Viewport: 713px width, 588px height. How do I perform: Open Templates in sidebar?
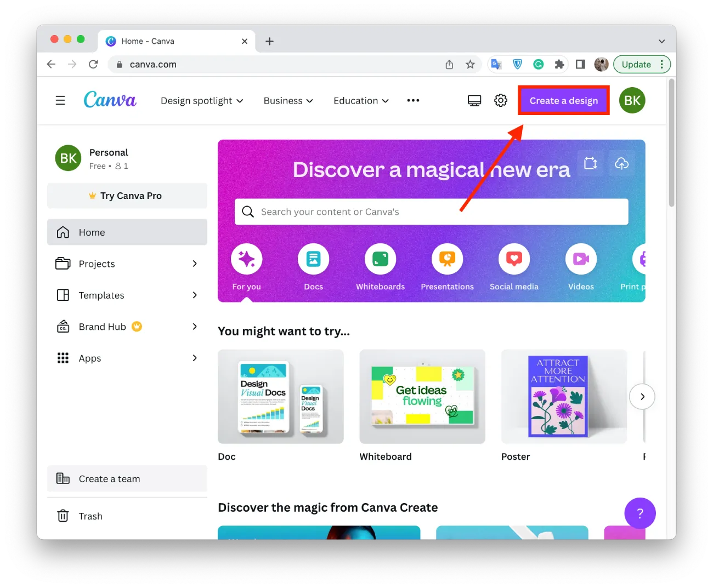[127, 295]
